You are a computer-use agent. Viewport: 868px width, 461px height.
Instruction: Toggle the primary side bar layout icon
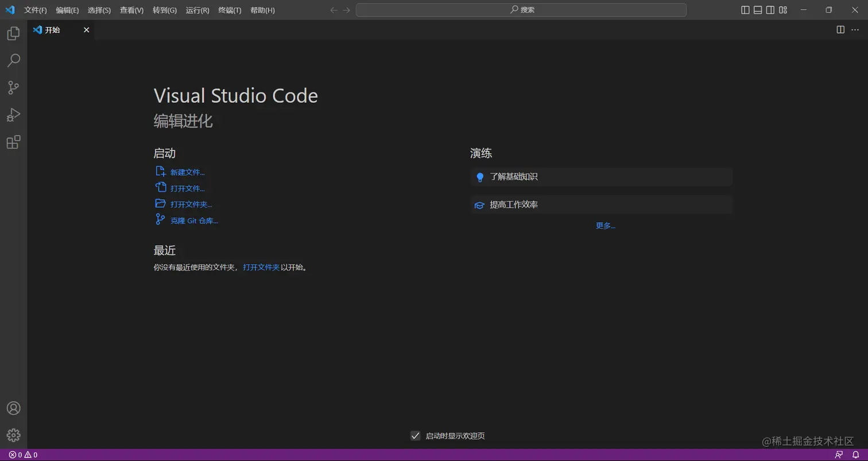point(745,10)
